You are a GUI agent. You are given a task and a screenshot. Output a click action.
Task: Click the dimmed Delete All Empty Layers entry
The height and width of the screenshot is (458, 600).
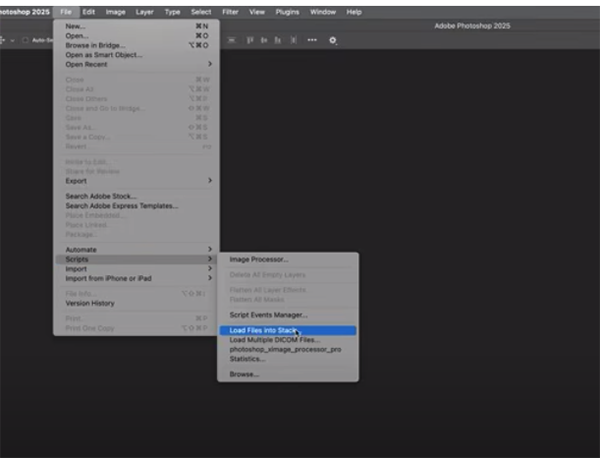pyautogui.click(x=288, y=275)
